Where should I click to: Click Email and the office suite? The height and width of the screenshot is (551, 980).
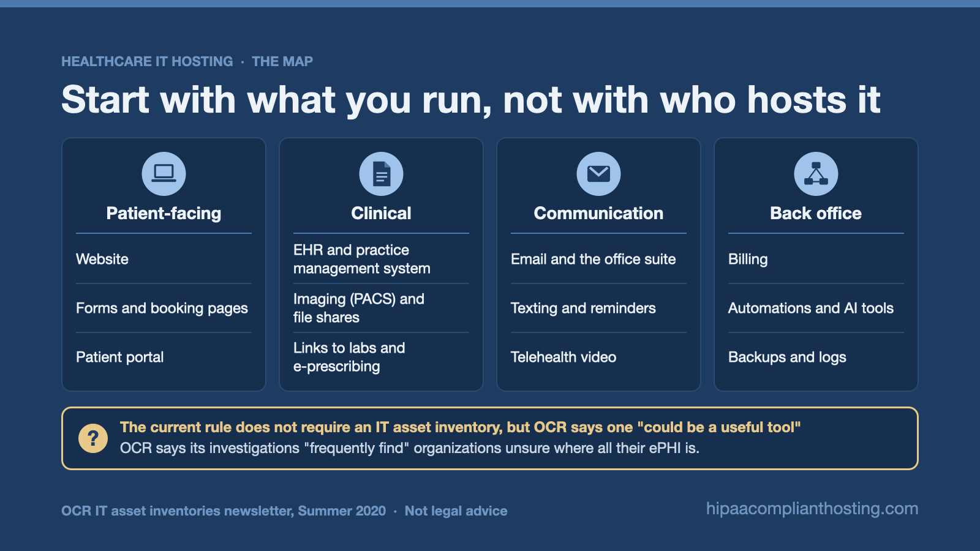pyautogui.click(x=594, y=259)
